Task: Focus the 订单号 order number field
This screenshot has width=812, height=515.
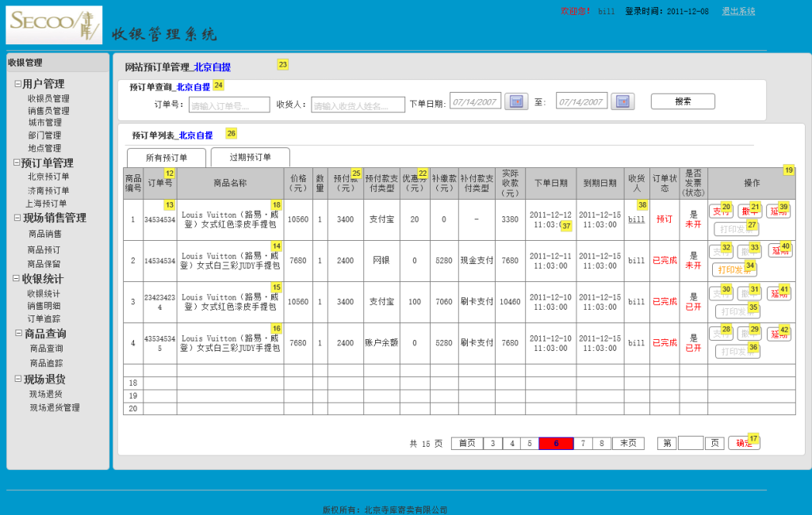Action: [229, 105]
